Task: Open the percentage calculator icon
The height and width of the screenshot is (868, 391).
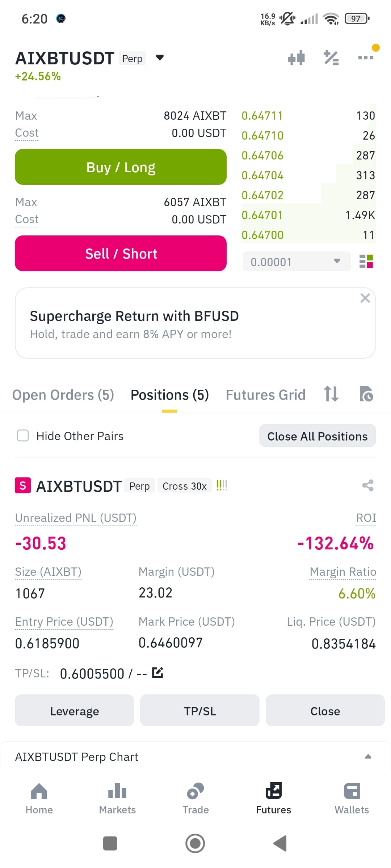Action: pos(331,58)
